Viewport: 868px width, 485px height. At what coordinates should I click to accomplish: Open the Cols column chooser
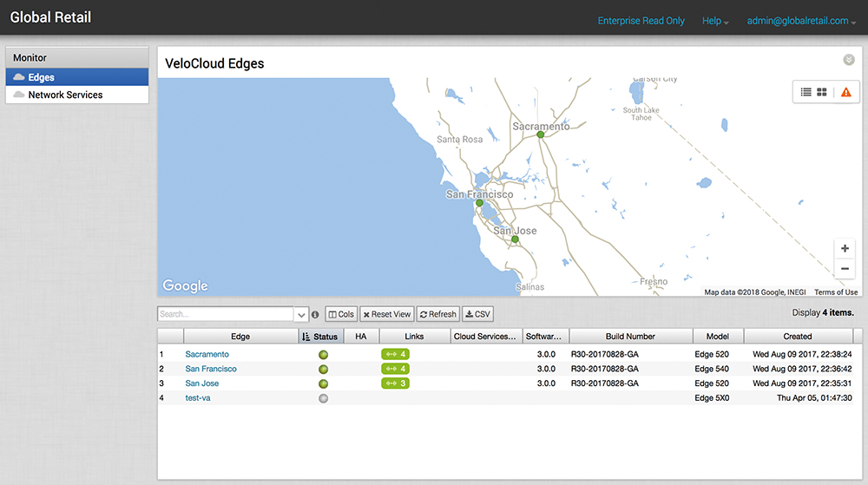(x=341, y=314)
